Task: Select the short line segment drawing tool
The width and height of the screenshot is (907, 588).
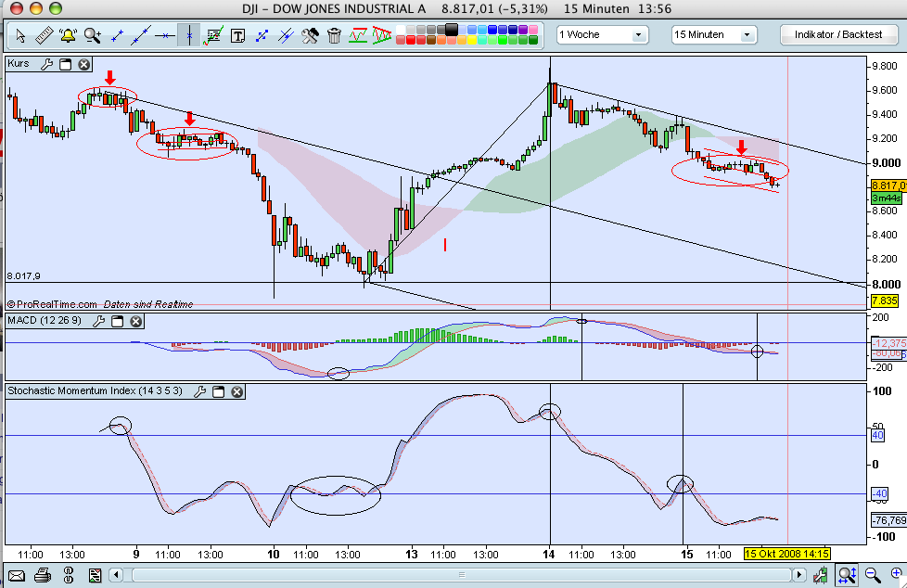Action: (117, 36)
